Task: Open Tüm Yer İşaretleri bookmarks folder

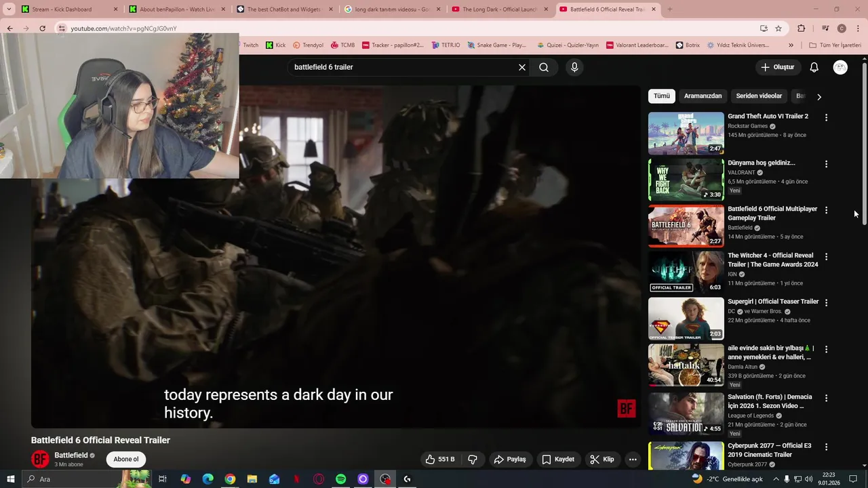Action: tap(835, 45)
